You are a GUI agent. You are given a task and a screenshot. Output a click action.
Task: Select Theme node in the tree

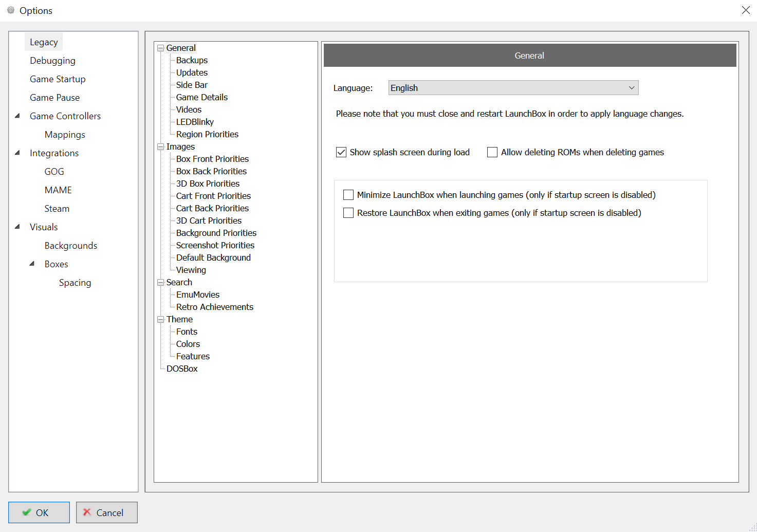click(179, 319)
